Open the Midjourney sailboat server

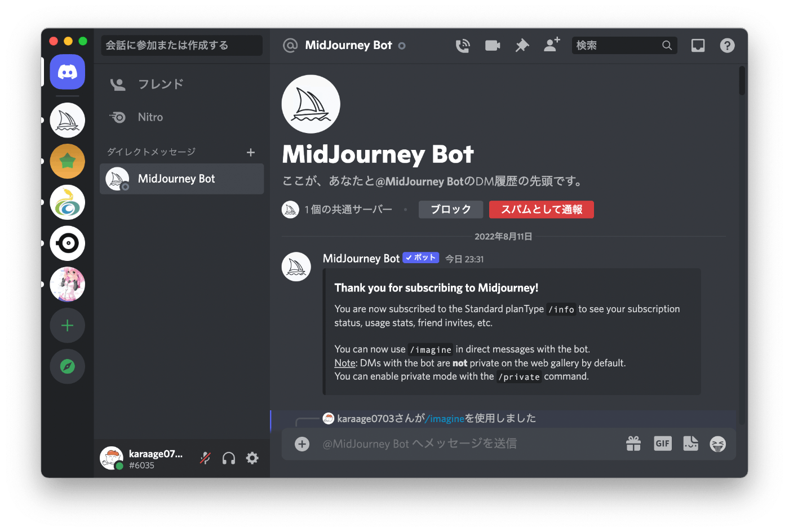68,121
